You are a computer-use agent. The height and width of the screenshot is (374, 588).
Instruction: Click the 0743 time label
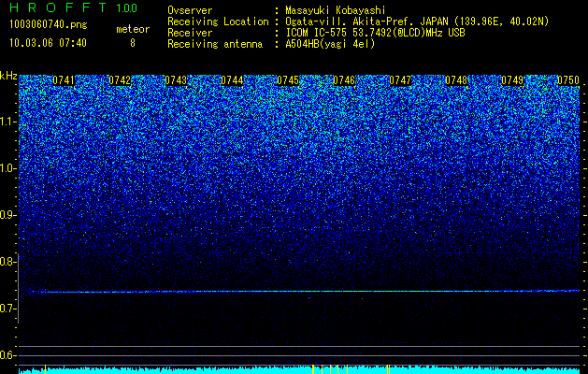(176, 80)
